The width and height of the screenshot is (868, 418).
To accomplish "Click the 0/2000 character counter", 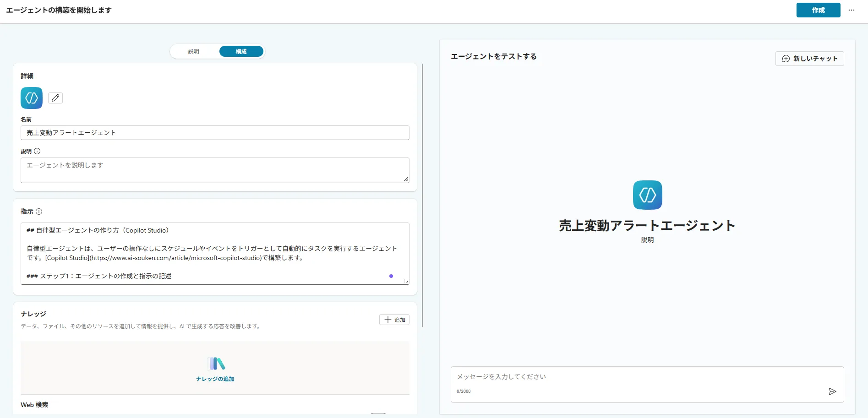I will point(464,391).
